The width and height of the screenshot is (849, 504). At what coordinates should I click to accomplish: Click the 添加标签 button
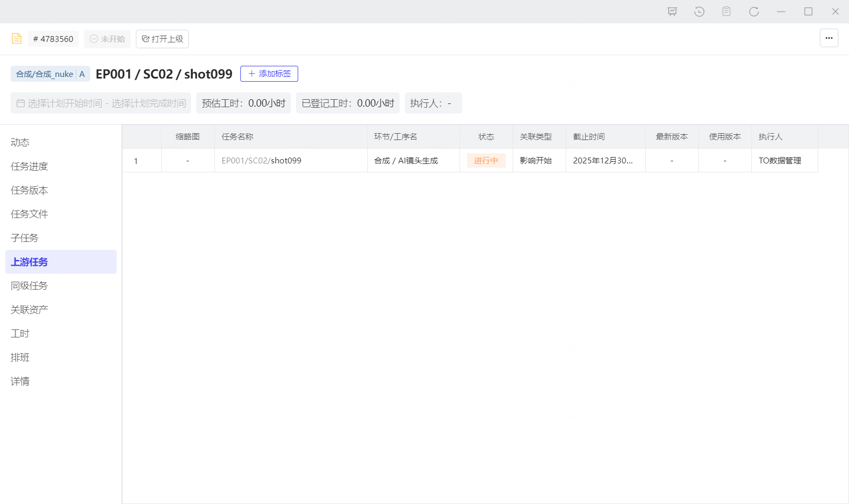coord(269,74)
